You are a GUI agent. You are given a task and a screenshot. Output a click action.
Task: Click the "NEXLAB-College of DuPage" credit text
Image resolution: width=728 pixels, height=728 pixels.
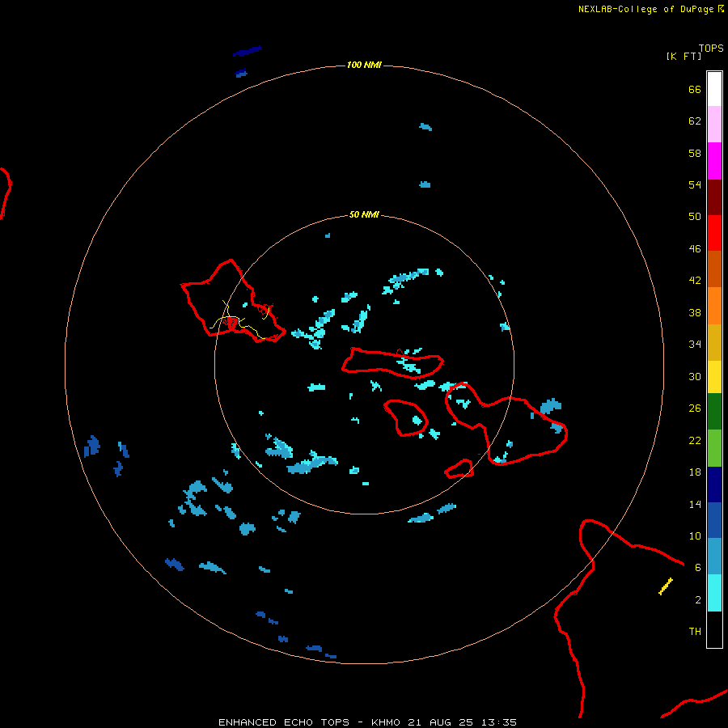[x=647, y=9]
